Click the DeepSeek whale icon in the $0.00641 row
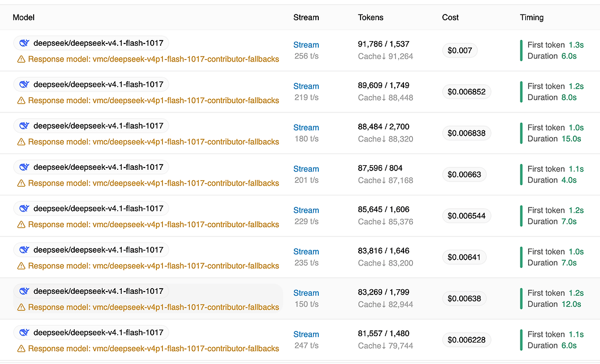 (24, 250)
